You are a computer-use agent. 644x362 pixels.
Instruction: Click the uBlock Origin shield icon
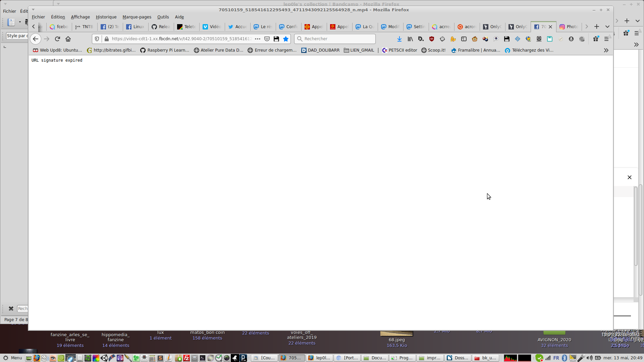pos(431,39)
